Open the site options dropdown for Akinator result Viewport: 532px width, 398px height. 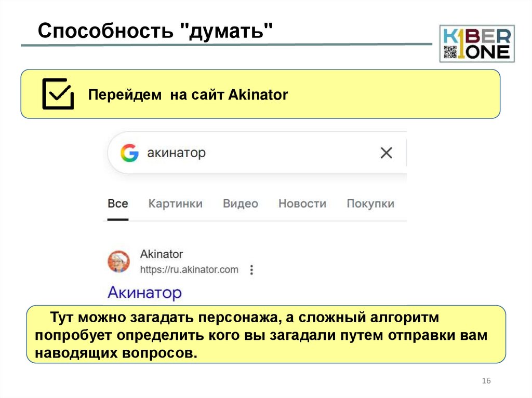point(252,270)
